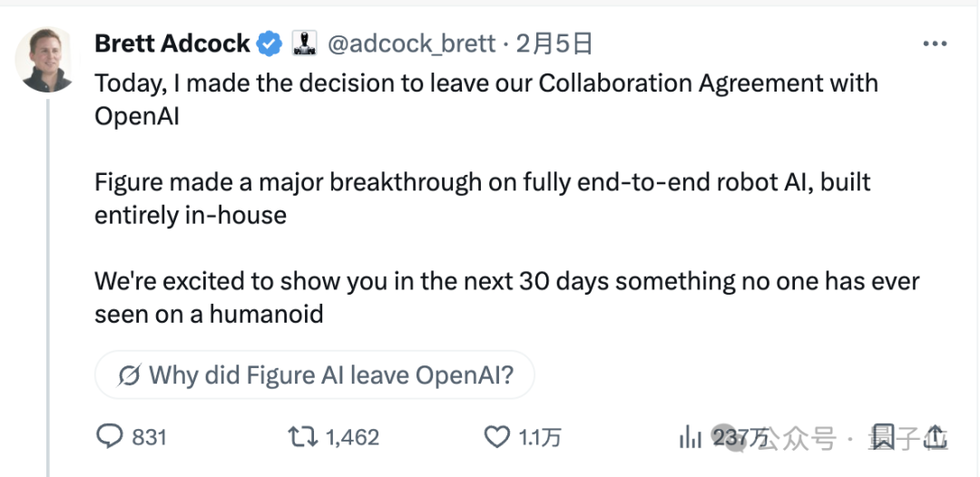Click the affiliate badge next to name

[x=303, y=43]
